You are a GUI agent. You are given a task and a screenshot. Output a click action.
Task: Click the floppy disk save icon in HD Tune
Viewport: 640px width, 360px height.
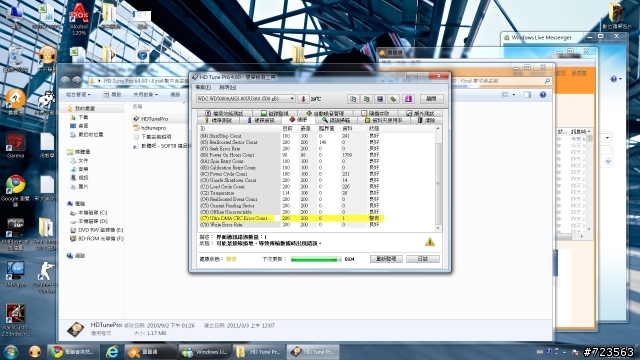pos(380,99)
